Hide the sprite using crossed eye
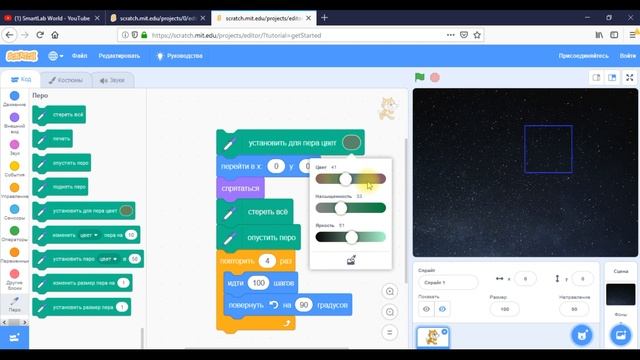Viewport: 640px width, 360px height. tap(442, 309)
